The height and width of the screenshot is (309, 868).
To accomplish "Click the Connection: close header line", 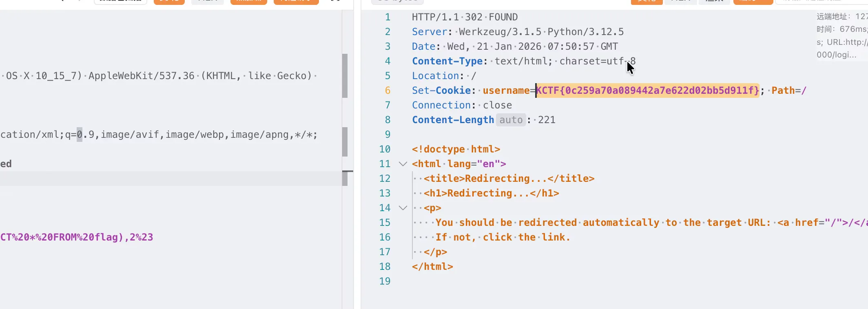I will (462, 105).
